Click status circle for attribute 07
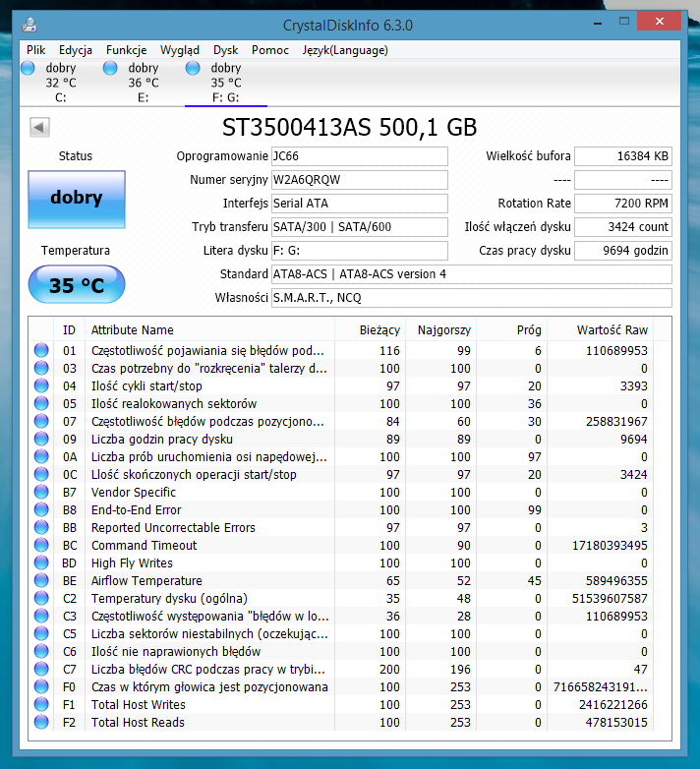Screen dimensions: 700x769 (41, 421)
